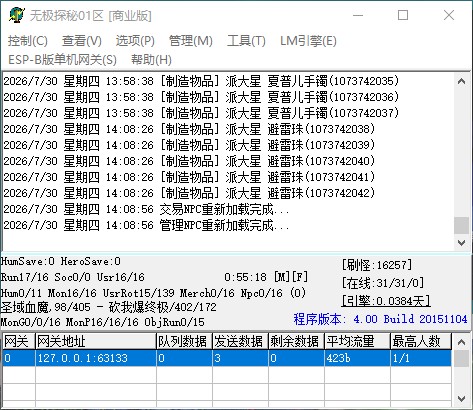This screenshot has height=410, width=473.
Task: Click log line 夏普儿手镯(1073742035)
Action: 201,81
